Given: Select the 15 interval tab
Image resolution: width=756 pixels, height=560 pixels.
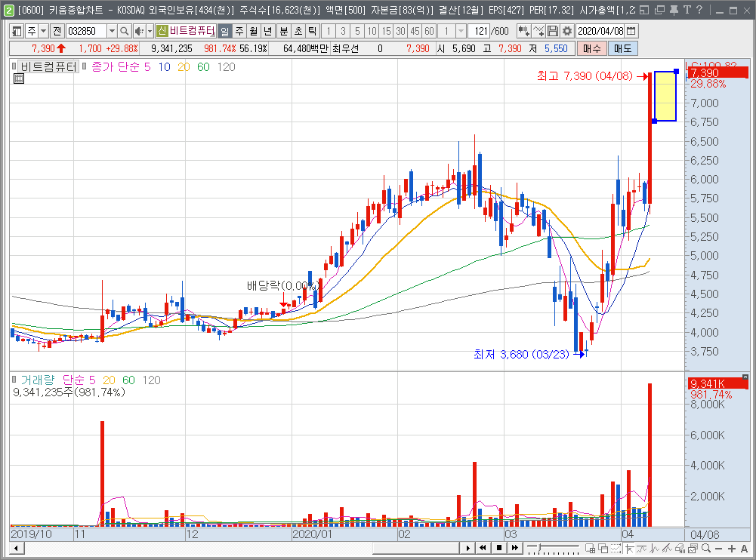Looking at the screenshot, I should click(x=386, y=32).
